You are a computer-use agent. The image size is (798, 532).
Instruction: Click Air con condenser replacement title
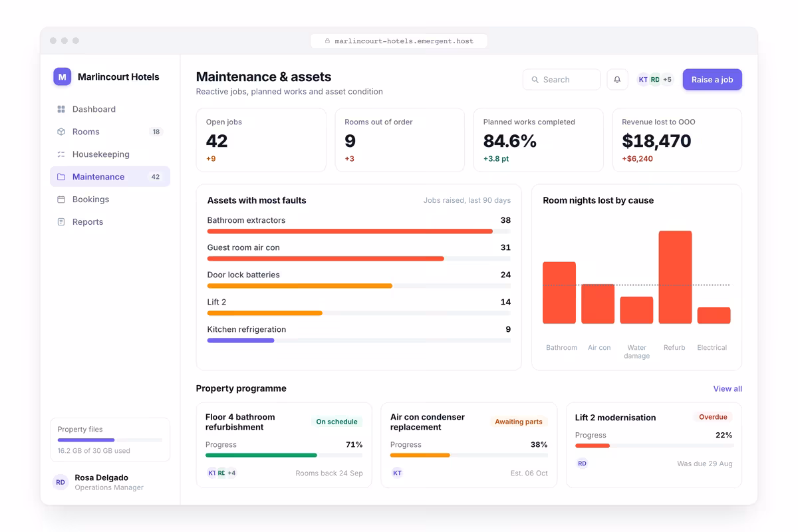click(x=428, y=422)
